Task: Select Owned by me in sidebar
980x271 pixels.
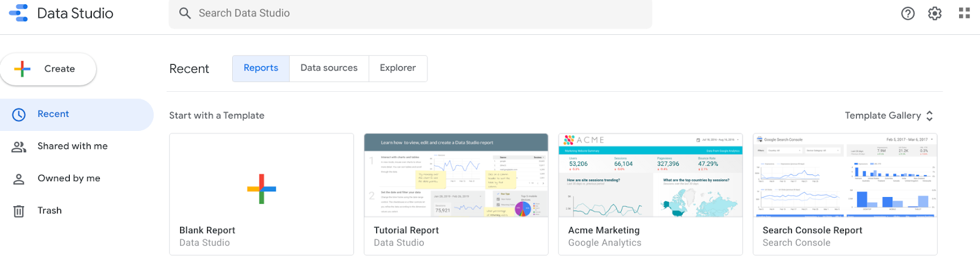Action: pyautogui.click(x=77, y=179)
